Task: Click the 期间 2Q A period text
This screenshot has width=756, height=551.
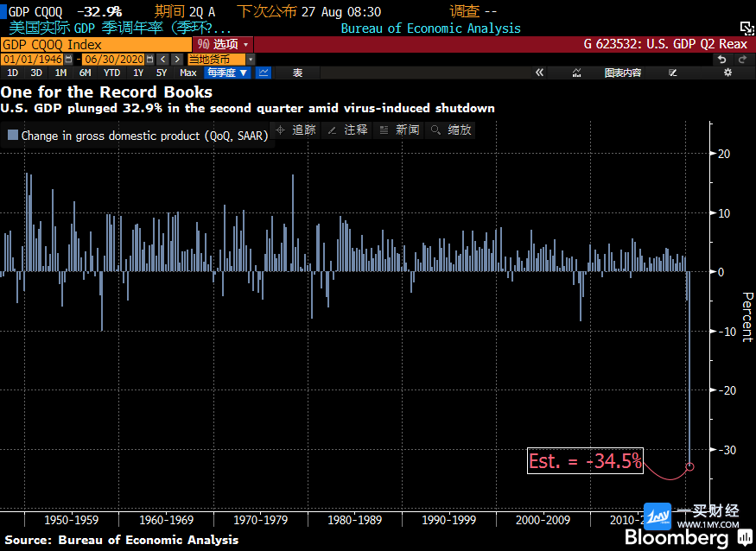Action: pyautogui.click(x=185, y=11)
